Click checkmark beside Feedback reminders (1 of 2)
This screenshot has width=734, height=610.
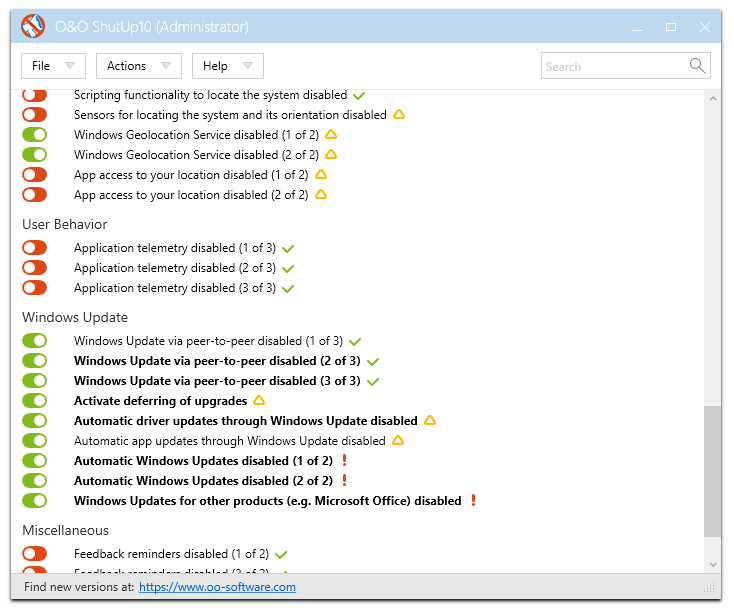(281, 555)
